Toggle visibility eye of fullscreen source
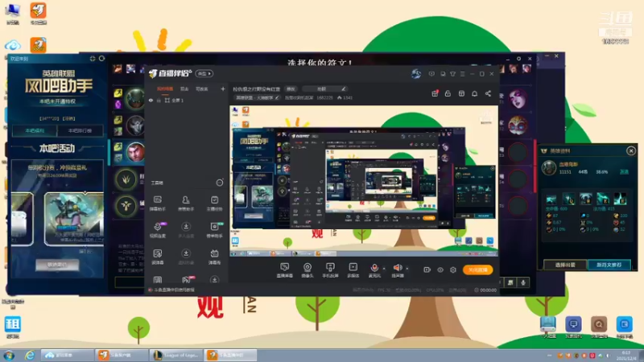 tap(151, 100)
